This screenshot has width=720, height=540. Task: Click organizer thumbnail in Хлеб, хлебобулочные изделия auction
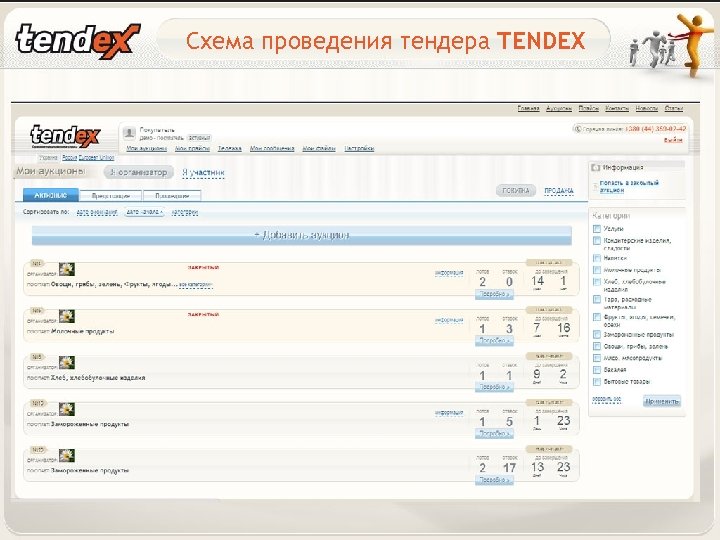[67, 362]
